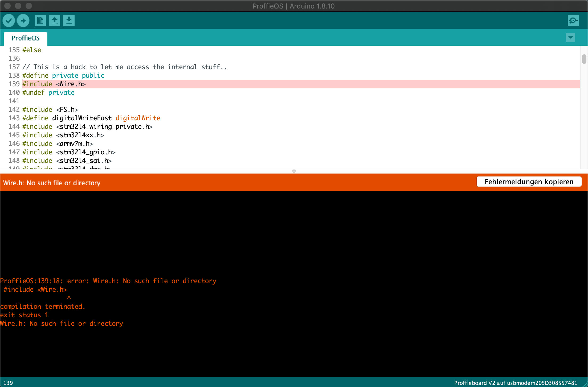Image resolution: width=588 pixels, height=387 pixels.
Task: Click the Verify sketch checkmark icon
Action: click(9, 20)
